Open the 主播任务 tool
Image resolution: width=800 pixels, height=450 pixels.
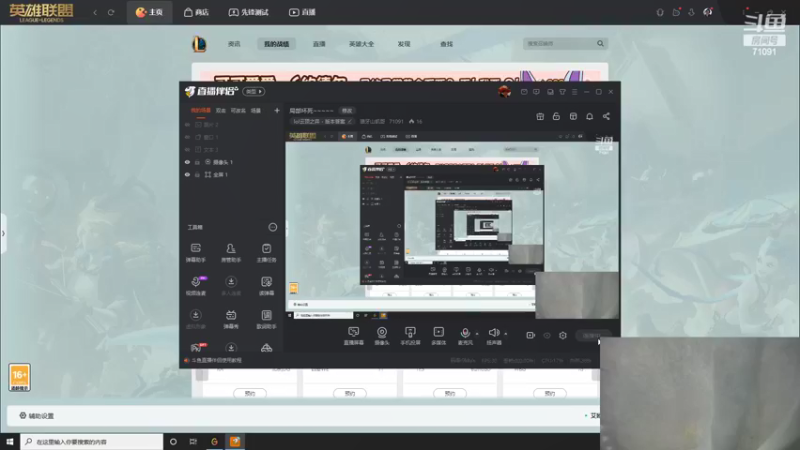266,253
